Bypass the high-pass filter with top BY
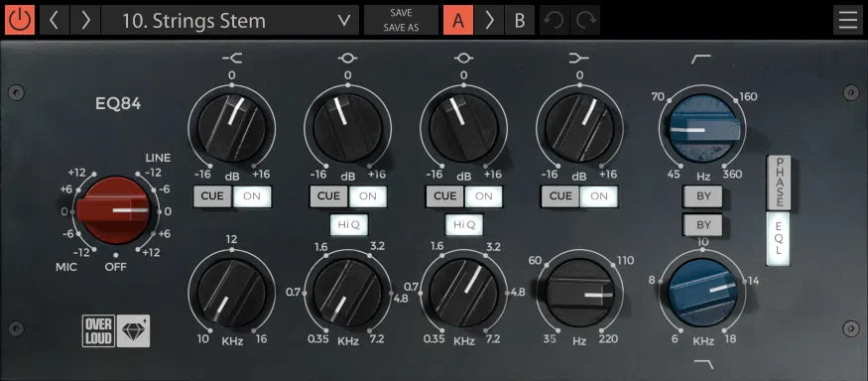Screen dimensions: 868x381 coord(703,196)
